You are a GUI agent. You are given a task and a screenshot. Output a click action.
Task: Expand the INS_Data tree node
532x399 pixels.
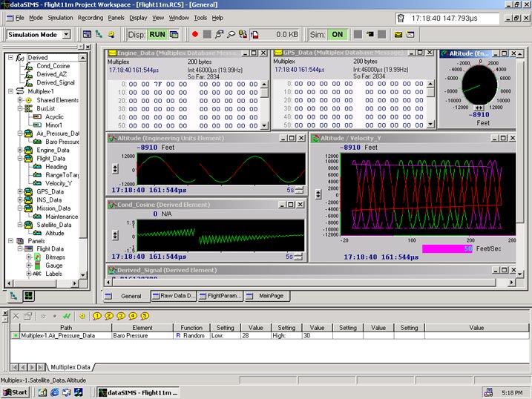[x=20, y=200]
